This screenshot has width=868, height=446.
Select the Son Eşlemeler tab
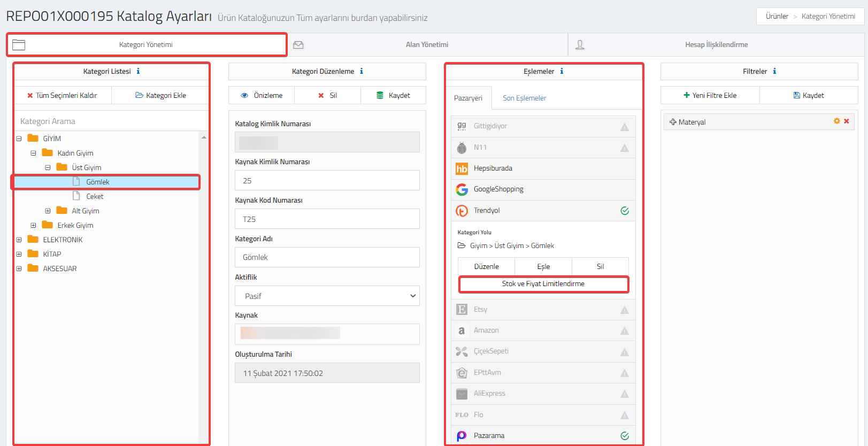(524, 98)
